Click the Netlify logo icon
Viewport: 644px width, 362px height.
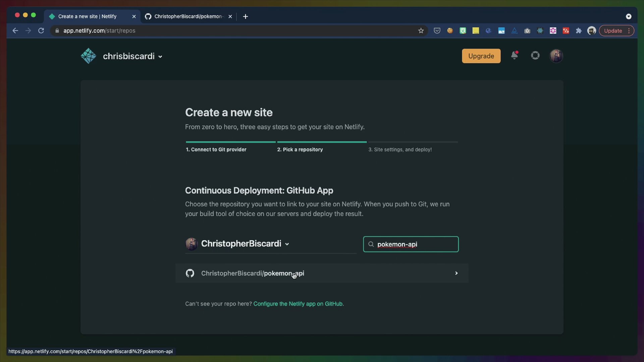pos(89,56)
